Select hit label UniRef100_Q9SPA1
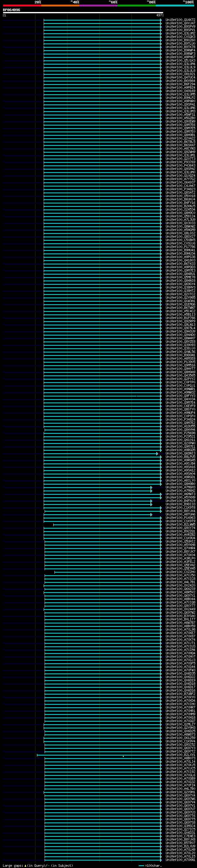Viewport: 197px width, 868px height. coord(180,104)
